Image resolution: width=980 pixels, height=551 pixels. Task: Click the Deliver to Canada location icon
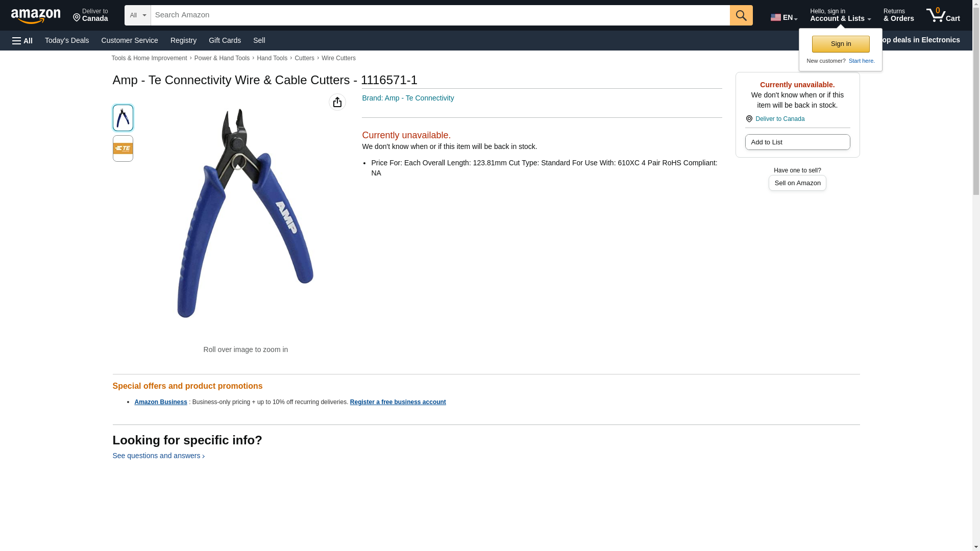[749, 119]
